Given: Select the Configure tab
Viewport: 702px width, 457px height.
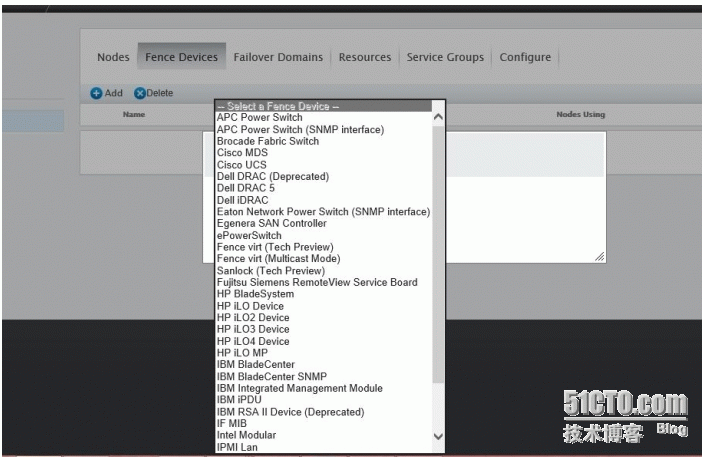Looking at the screenshot, I should coord(525,57).
